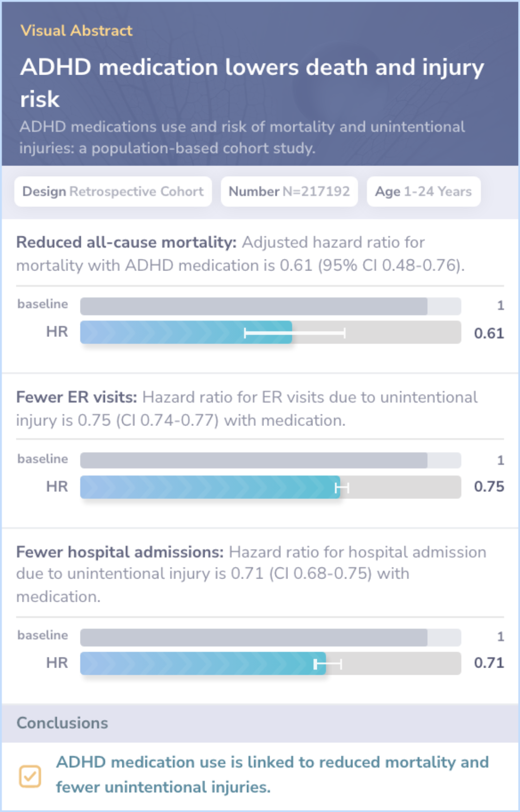This screenshot has width=520, height=812.
Task: Click the "Fewer ER visits" heading
Action: pos(77,398)
